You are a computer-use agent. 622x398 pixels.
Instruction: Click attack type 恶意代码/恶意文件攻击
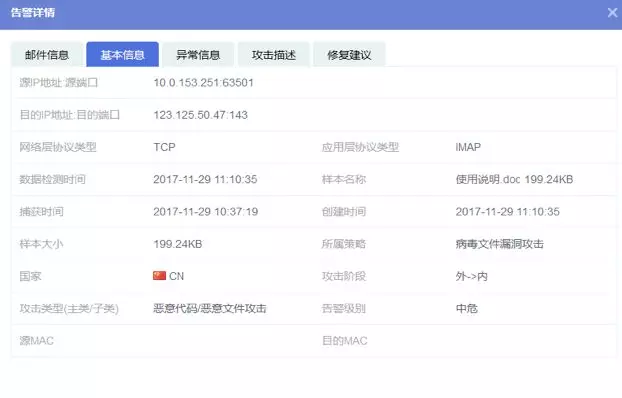point(210,308)
